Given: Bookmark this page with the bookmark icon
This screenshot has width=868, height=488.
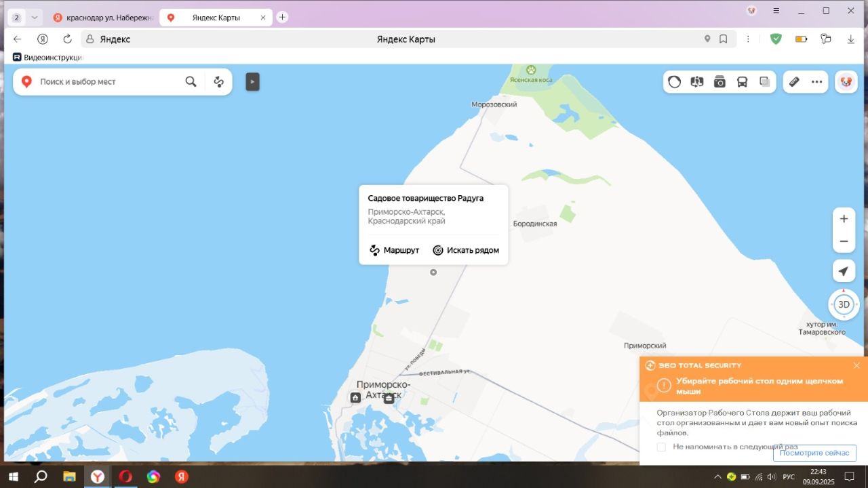Looking at the screenshot, I should click(x=724, y=39).
